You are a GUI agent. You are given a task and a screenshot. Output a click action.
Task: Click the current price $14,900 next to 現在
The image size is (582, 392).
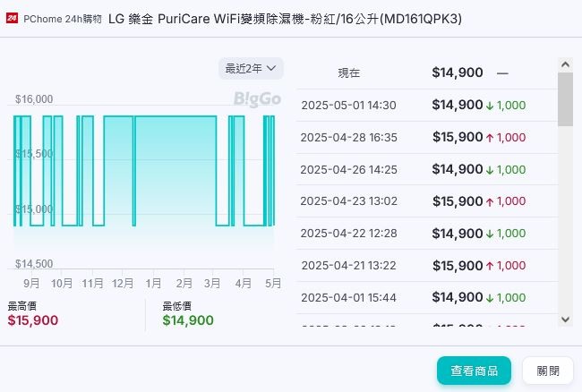[458, 72]
